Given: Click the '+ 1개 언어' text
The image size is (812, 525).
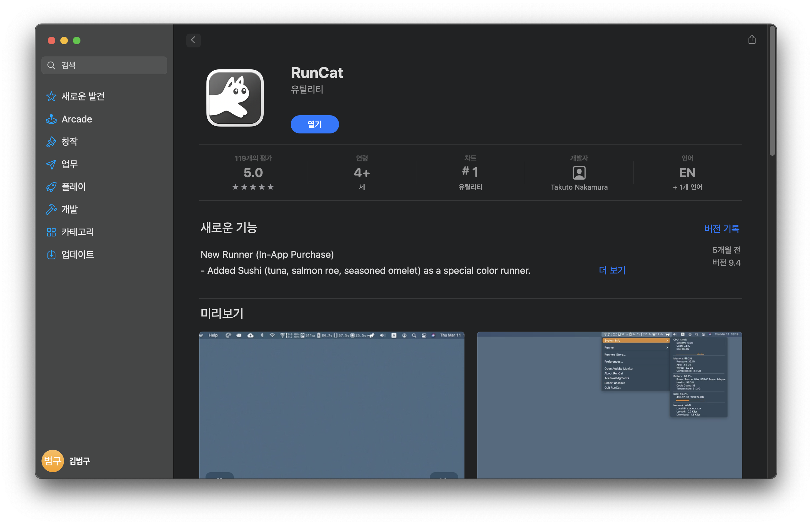Looking at the screenshot, I should [687, 187].
